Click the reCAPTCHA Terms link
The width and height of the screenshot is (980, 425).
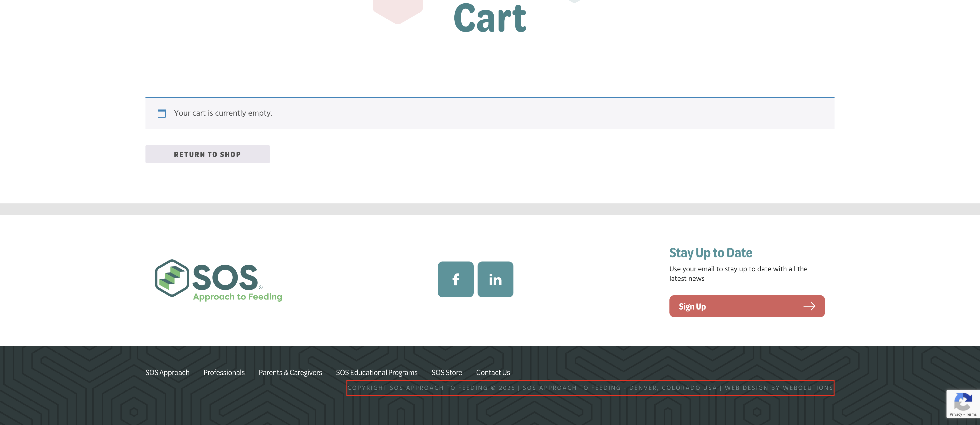tap(971, 414)
